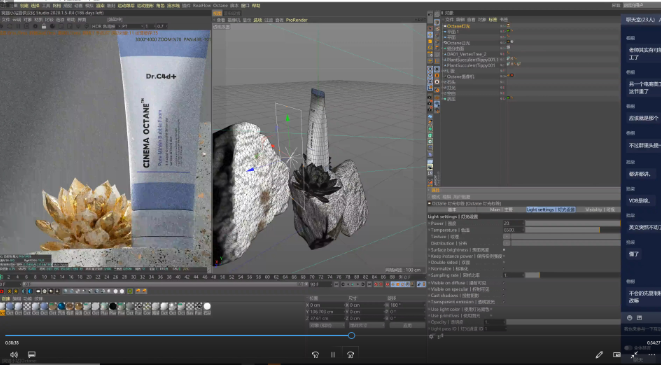Click the X position input field
The width and height of the screenshot is (661, 365).
[327, 305]
